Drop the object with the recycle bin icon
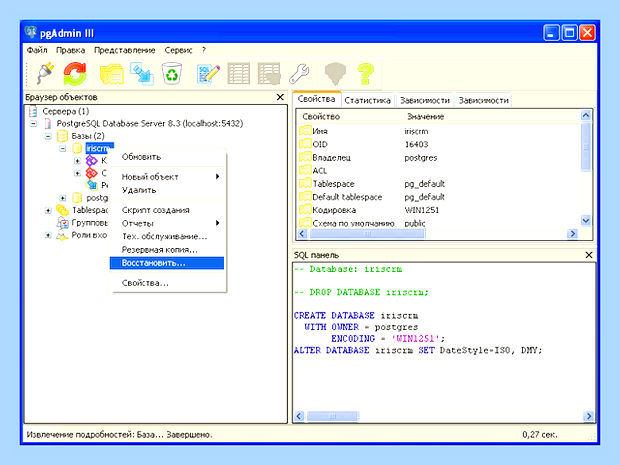This screenshot has height=465, width=620. click(172, 74)
